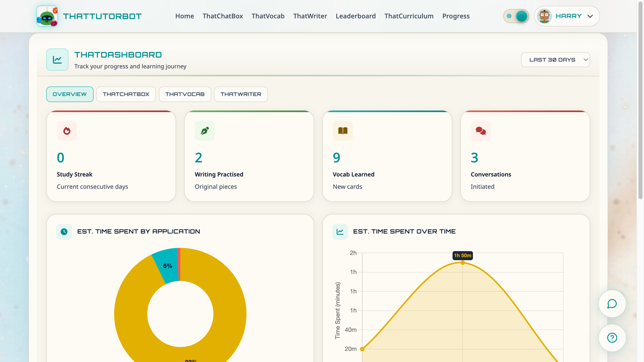The image size is (644, 362).
Task: Open the Leaderboard nav link
Action: 356,16
